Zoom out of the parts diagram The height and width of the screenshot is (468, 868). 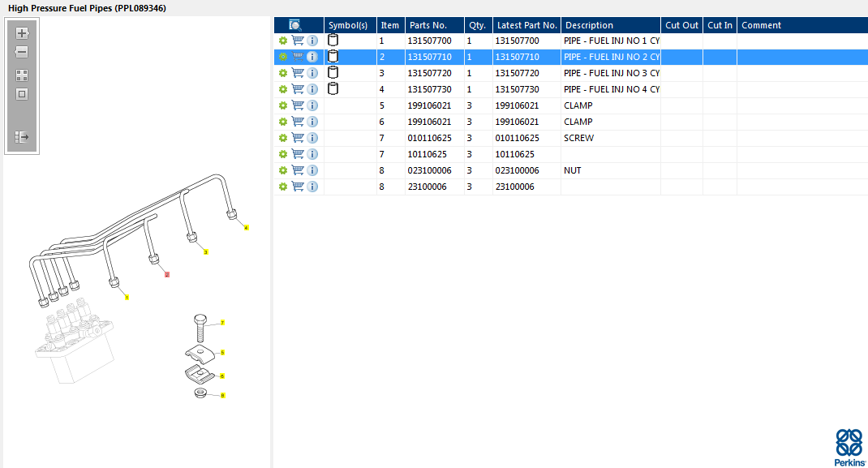(x=22, y=52)
